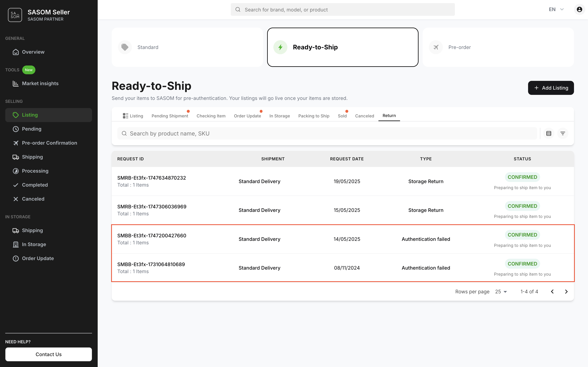Go to previous page chevron
Image resolution: width=588 pixels, height=367 pixels.
(x=552, y=292)
